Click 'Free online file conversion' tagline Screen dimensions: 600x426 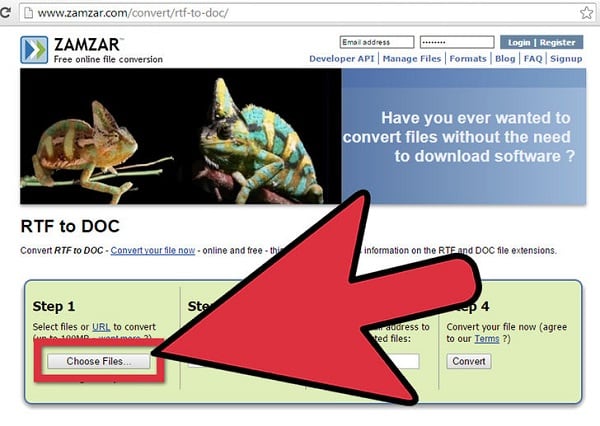tap(108, 59)
